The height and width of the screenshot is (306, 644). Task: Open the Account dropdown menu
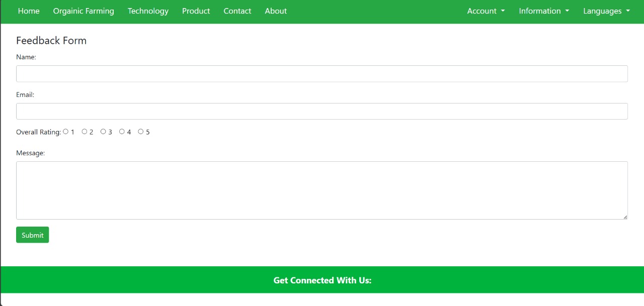click(x=485, y=11)
